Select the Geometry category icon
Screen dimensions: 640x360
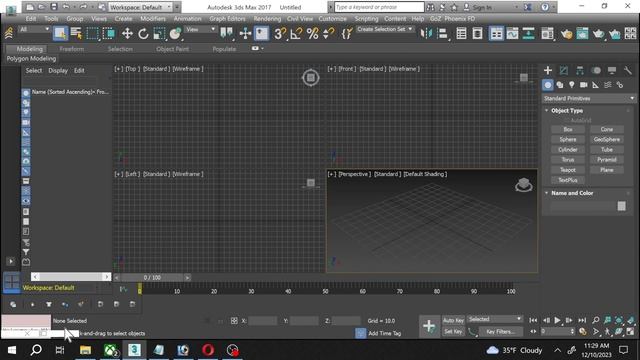coord(548,85)
